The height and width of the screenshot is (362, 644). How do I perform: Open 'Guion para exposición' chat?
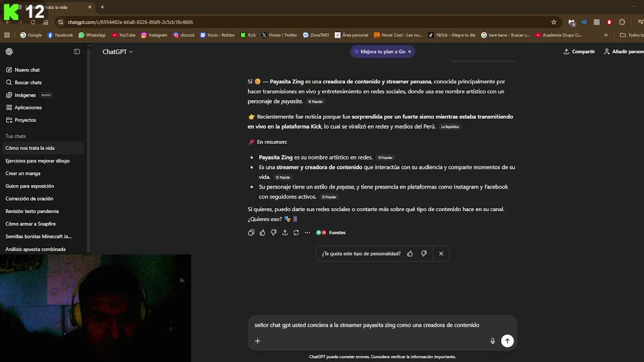coord(43,186)
